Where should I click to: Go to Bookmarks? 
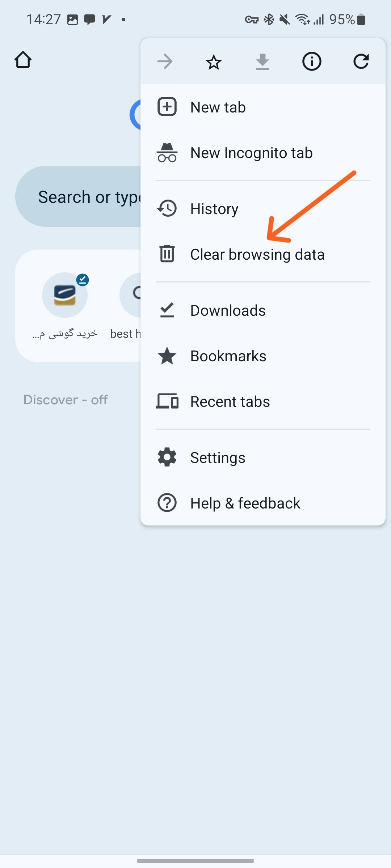[x=228, y=356]
